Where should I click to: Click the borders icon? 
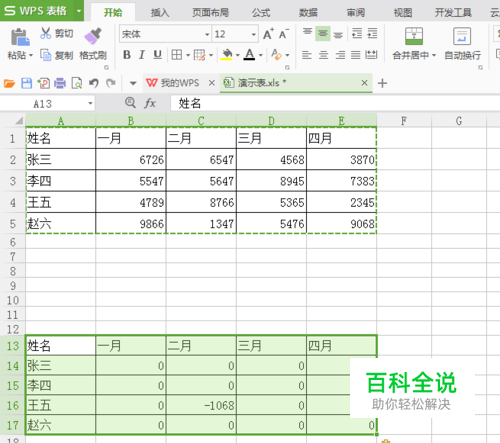pos(177,55)
